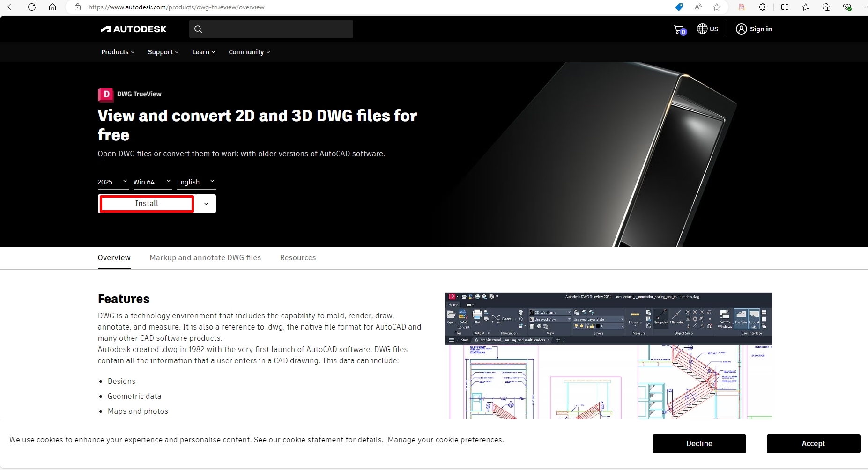Open the Win 64 platform dropdown
The image size is (868, 470).
153,182
